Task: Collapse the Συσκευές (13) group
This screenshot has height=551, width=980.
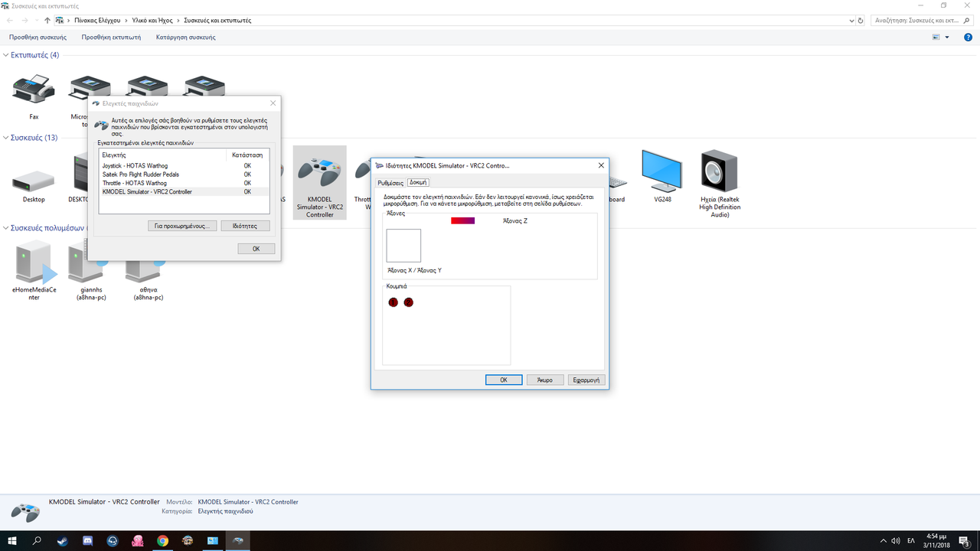Action: pyautogui.click(x=7, y=138)
